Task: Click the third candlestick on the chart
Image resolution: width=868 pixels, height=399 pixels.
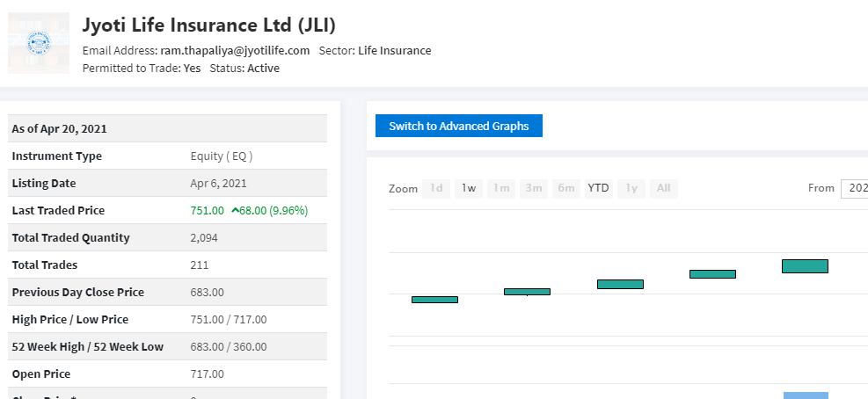Action: (620, 284)
